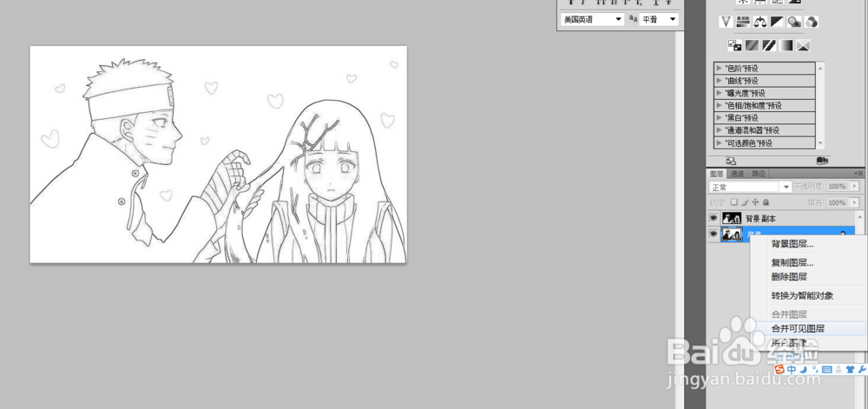868x409 pixels.
Task: Click the 背景 副本 layer name
Action: click(x=760, y=219)
